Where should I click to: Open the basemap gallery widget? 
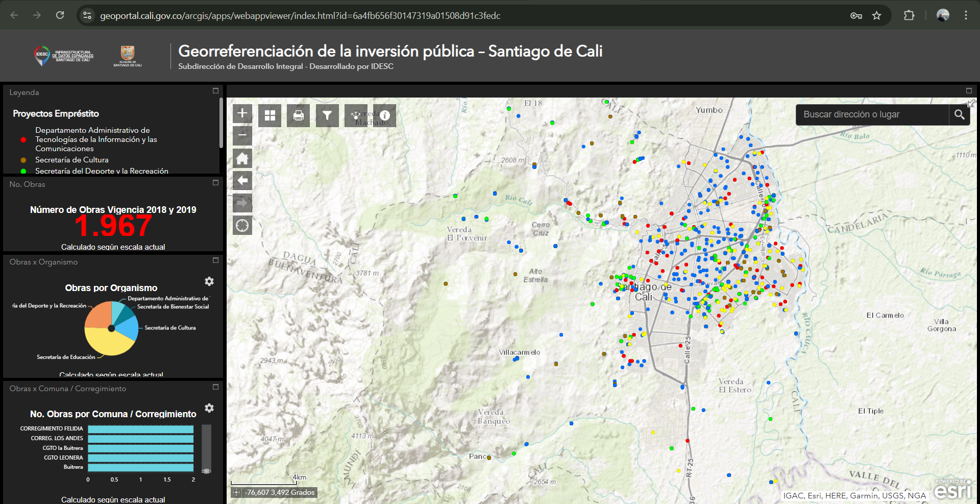(269, 115)
